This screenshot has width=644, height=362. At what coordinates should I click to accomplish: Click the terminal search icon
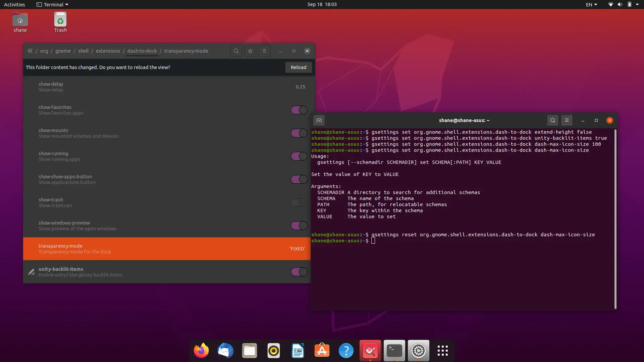(553, 120)
